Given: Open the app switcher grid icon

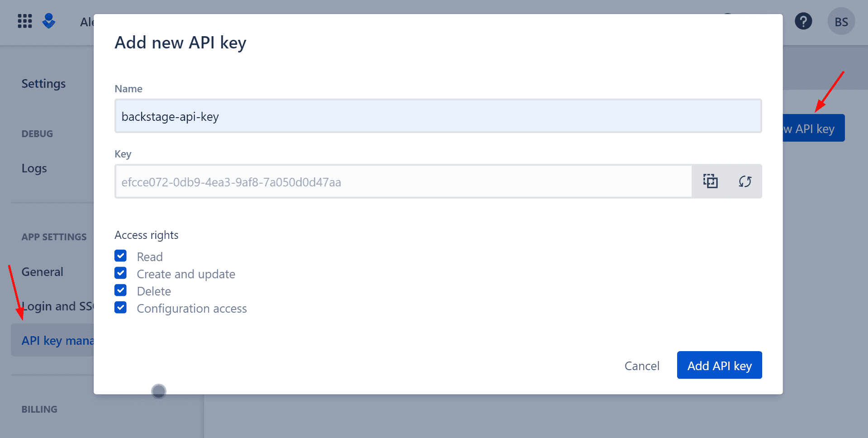Looking at the screenshot, I should click(25, 21).
